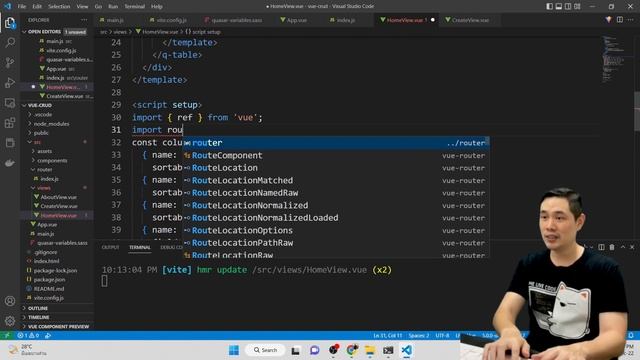The width and height of the screenshot is (640, 360).
Task: Click errors and warnings status indicator
Action: (x=28, y=335)
